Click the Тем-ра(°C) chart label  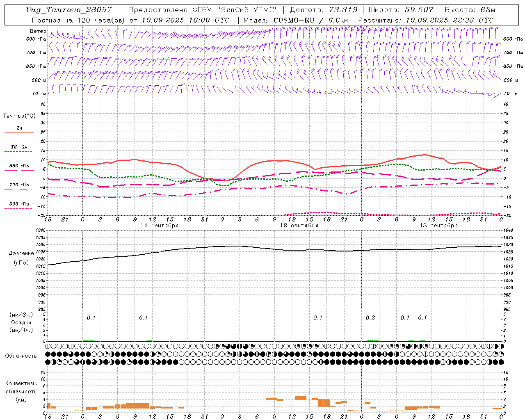(x=19, y=116)
